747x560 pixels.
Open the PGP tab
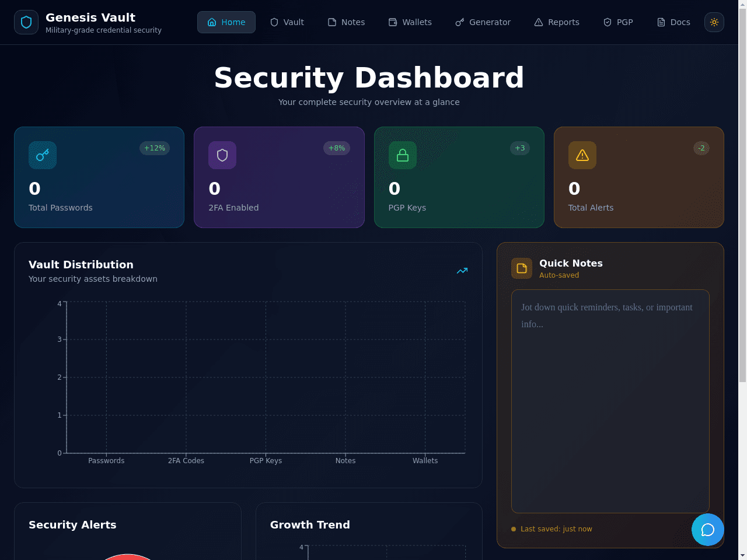click(x=618, y=22)
